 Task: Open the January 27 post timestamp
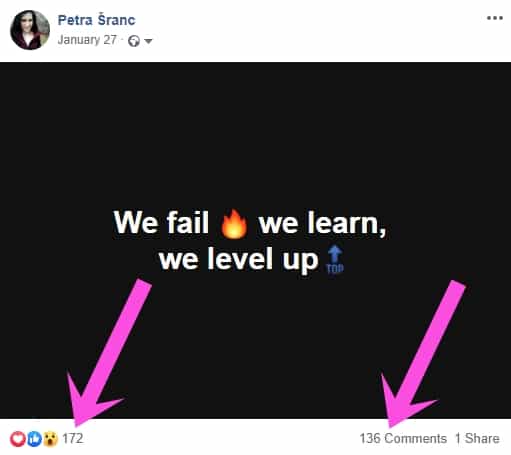(x=87, y=40)
